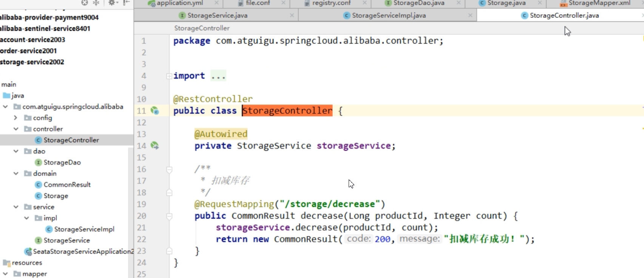This screenshot has width=644, height=278.
Task: Fold the Javadoc comment at line 16
Action: (x=169, y=170)
